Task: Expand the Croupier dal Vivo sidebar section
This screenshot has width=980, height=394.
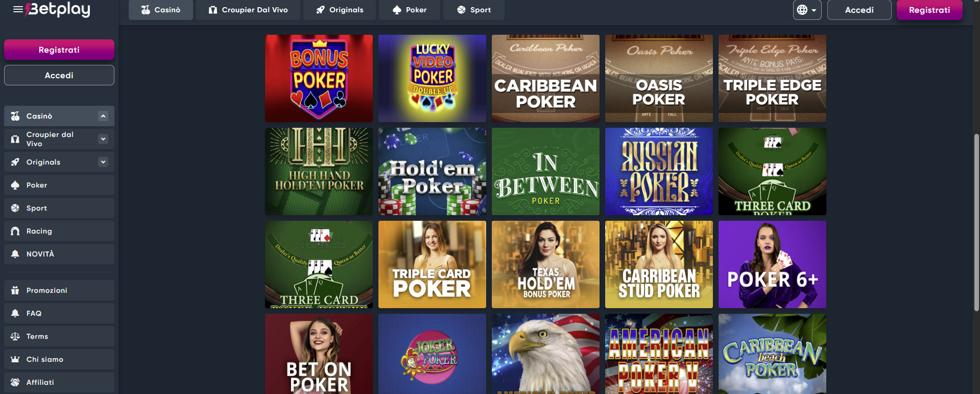Action: pyautogui.click(x=103, y=139)
